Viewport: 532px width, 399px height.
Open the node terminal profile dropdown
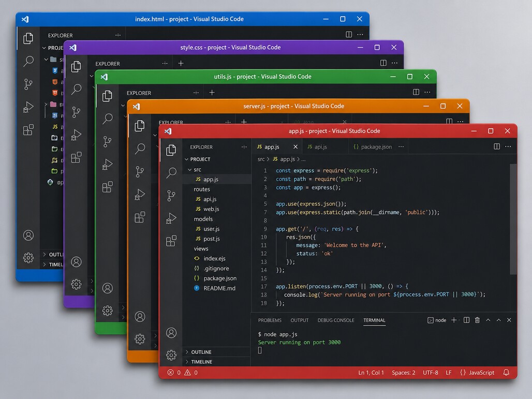pos(437,320)
